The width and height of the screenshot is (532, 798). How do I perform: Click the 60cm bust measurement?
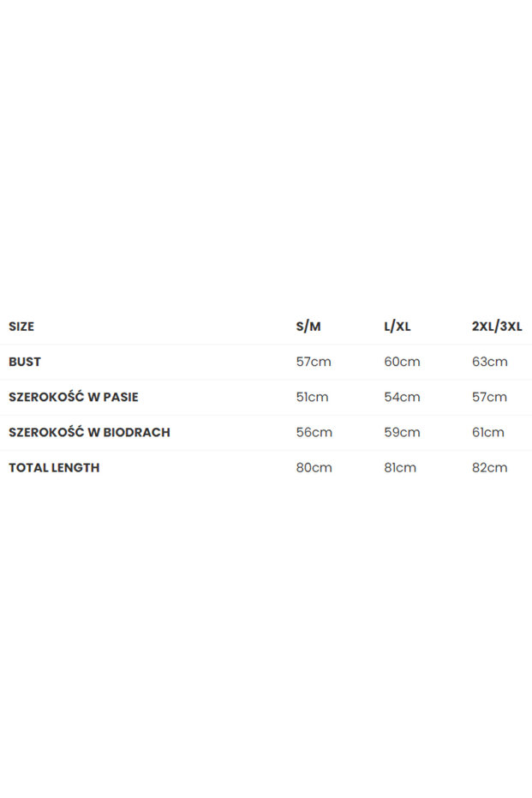click(402, 362)
